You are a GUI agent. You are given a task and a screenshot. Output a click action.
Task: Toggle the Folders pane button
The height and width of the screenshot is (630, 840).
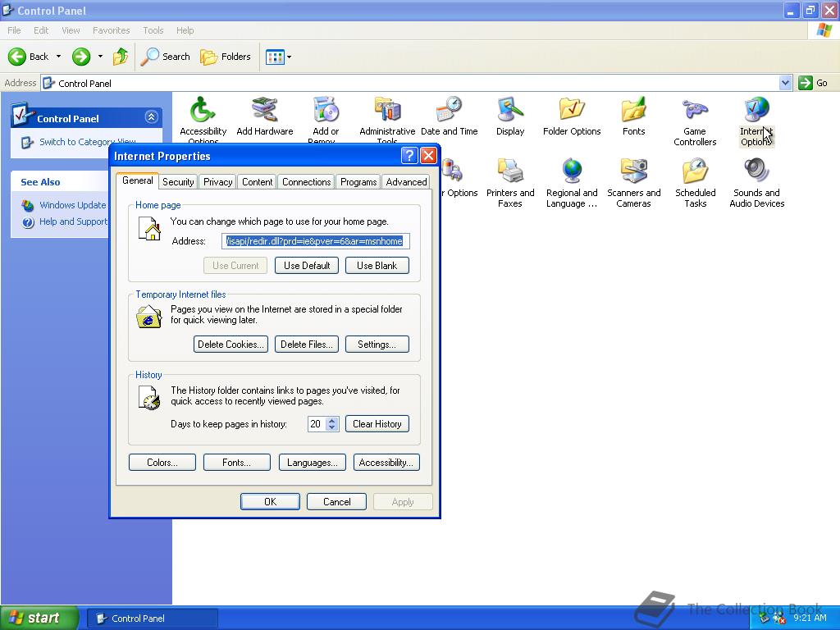pyautogui.click(x=225, y=57)
